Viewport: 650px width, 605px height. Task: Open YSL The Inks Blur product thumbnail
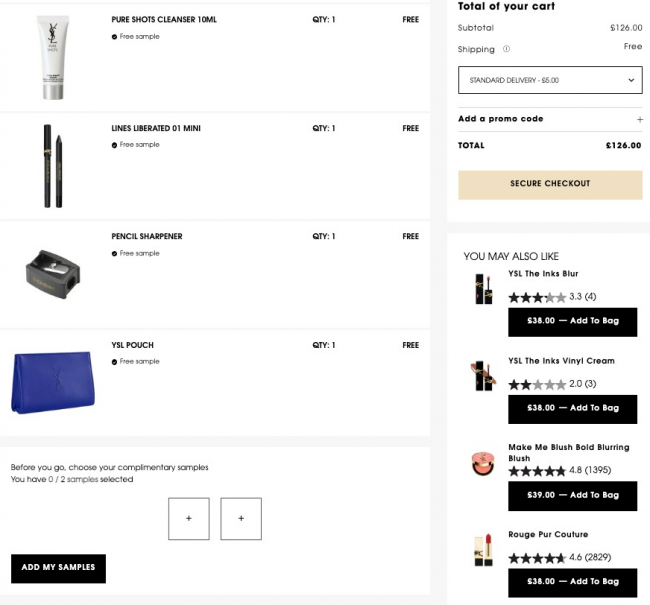[x=484, y=289]
